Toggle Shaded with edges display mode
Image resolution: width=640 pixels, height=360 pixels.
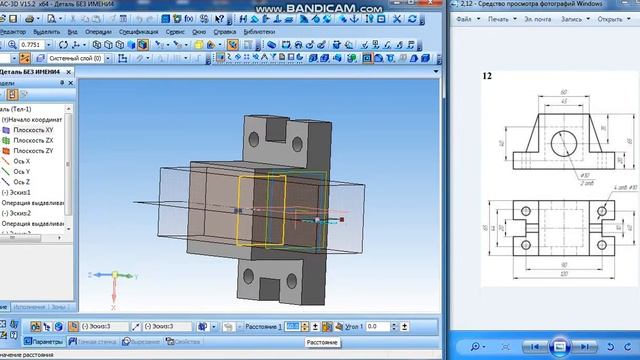(142, 44)
